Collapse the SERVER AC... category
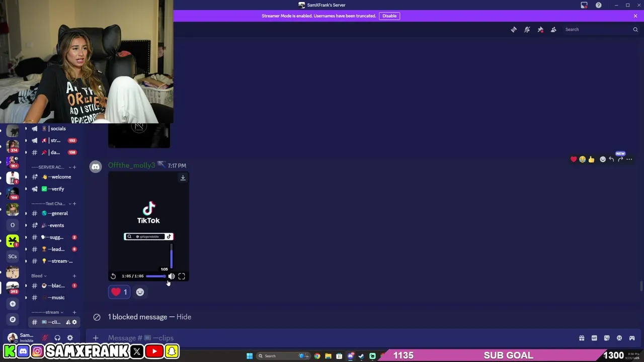Image resolution: width=644 pixels, height=362 pixels. tap(51, 167)
